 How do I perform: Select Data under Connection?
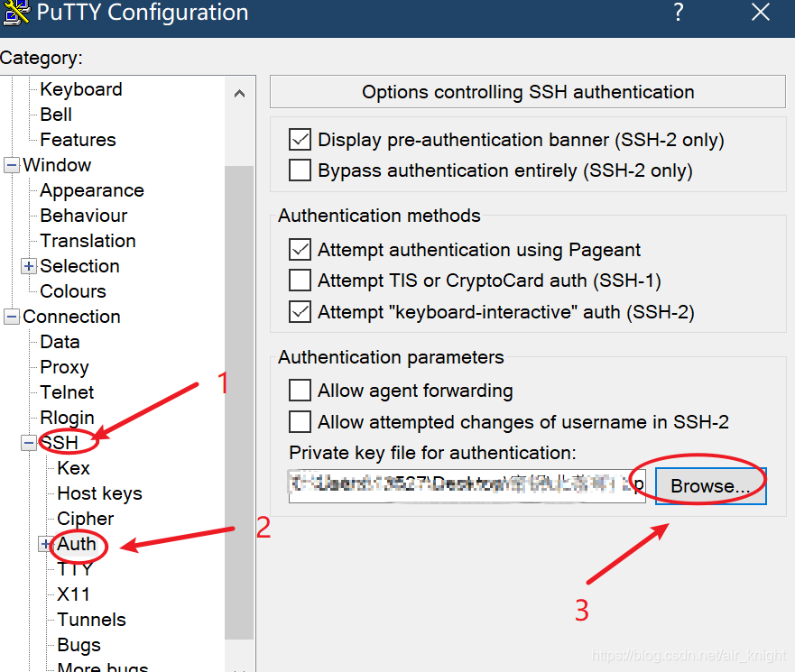60,342
